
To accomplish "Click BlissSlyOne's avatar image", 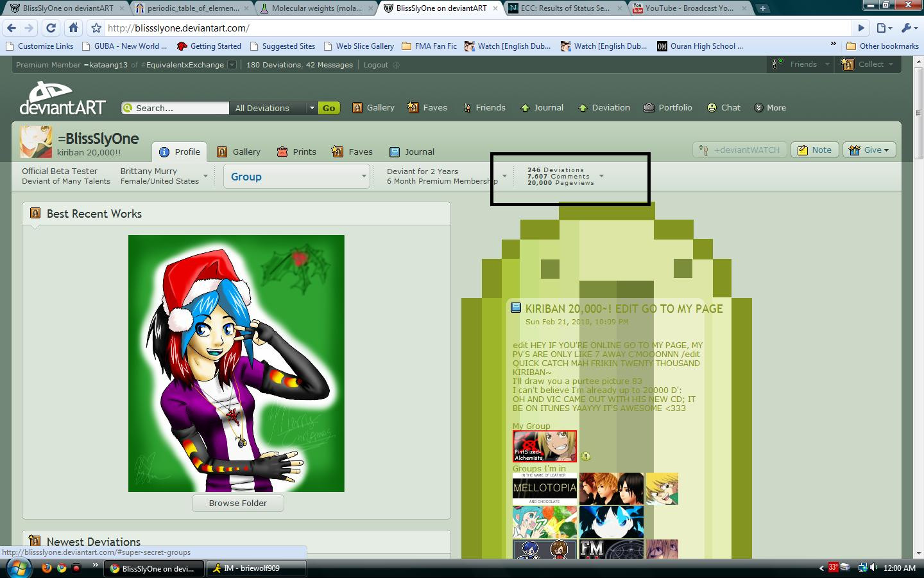I will tap(36, 142).
